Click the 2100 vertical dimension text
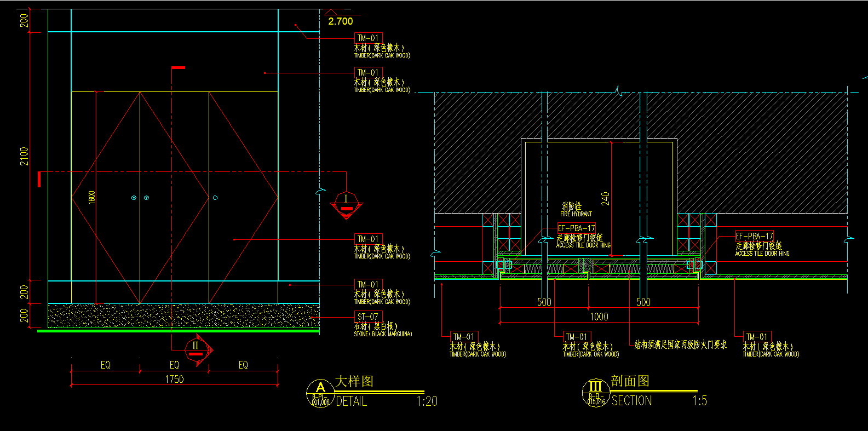868x431 pixels. point(24,157)
